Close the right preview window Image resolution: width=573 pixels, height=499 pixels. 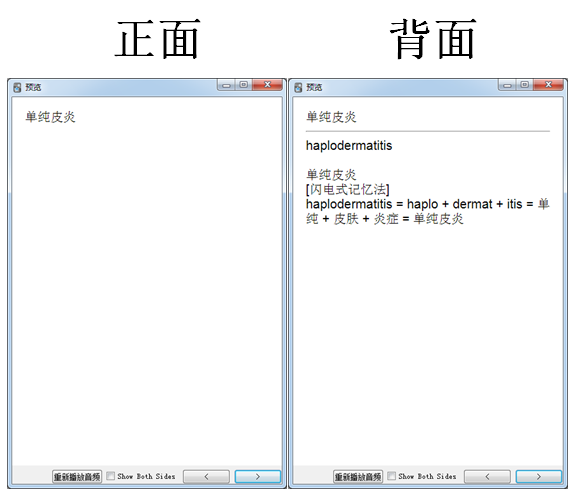[x=549, y=85]
